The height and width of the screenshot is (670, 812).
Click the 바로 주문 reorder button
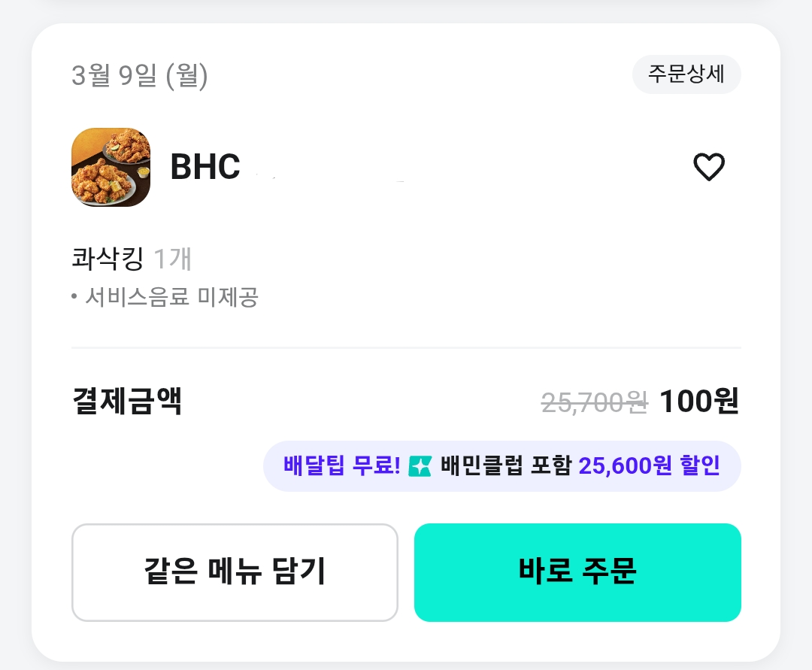point(577,572)
